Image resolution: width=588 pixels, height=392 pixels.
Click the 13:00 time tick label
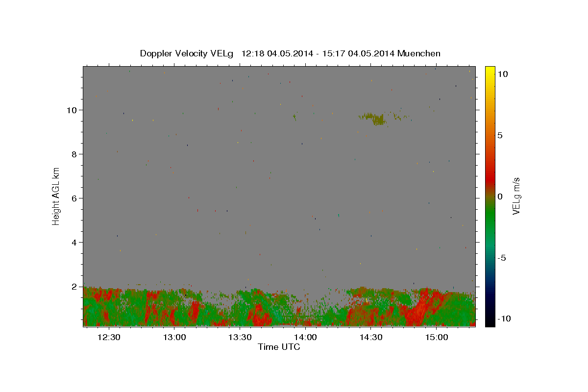(174, 338)
